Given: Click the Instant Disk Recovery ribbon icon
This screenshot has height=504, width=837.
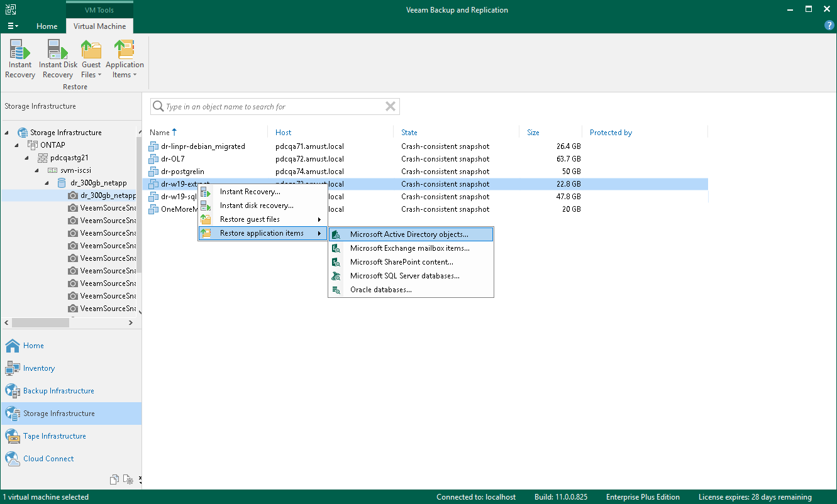Looking at the screenshot, I should coord(58,59).
